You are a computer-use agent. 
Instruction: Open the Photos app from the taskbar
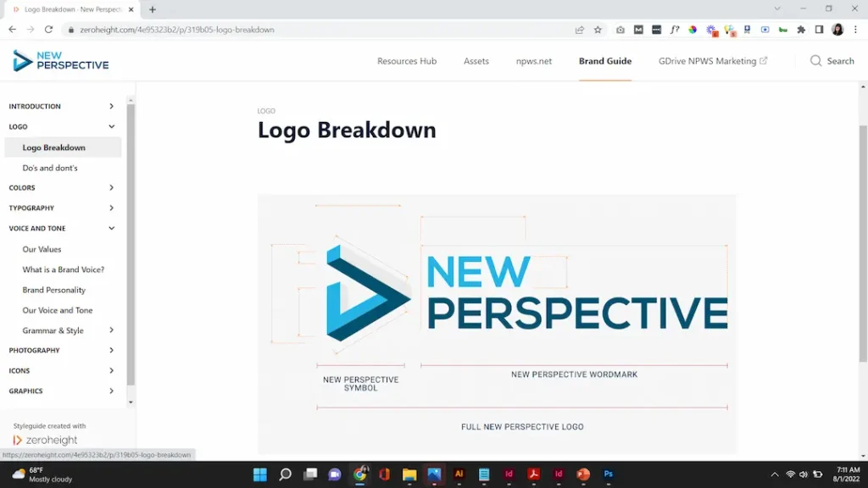pos(434,474)
